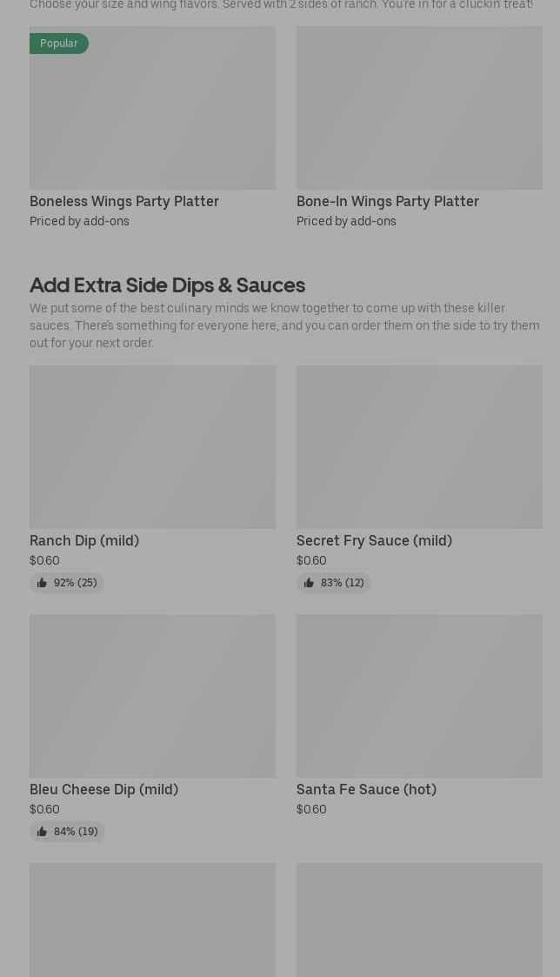Image resolution: width=560 pixels, height=977 pixels.
Task: Open Boneless Wings Party Platter image
Action: (x=153, y=108)
